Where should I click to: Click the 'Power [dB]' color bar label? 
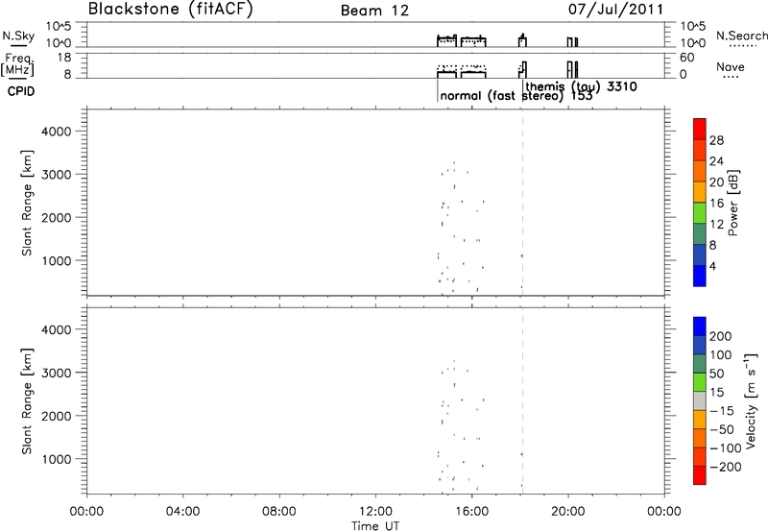tap(732, 203)
